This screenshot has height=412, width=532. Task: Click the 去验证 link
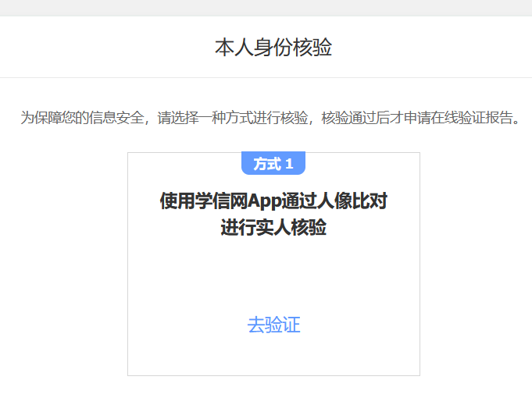click(273, 325)
